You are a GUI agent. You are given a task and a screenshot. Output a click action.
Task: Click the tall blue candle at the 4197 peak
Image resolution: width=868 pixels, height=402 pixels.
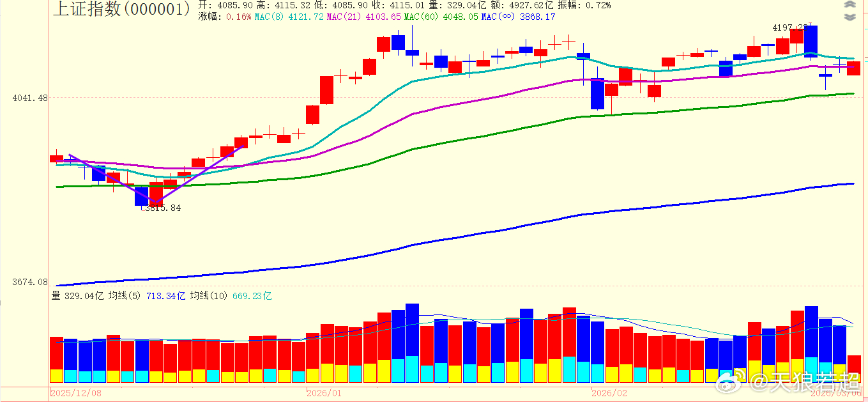pos(811,42)
